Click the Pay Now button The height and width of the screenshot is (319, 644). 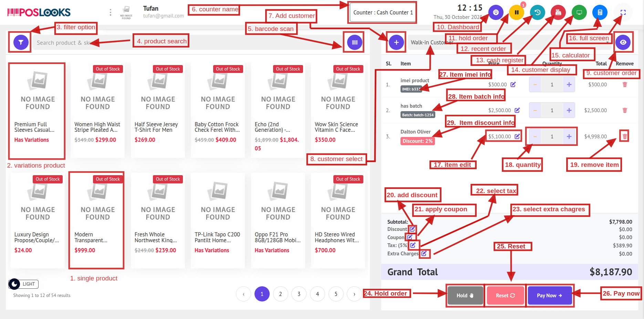click(549, 295)
